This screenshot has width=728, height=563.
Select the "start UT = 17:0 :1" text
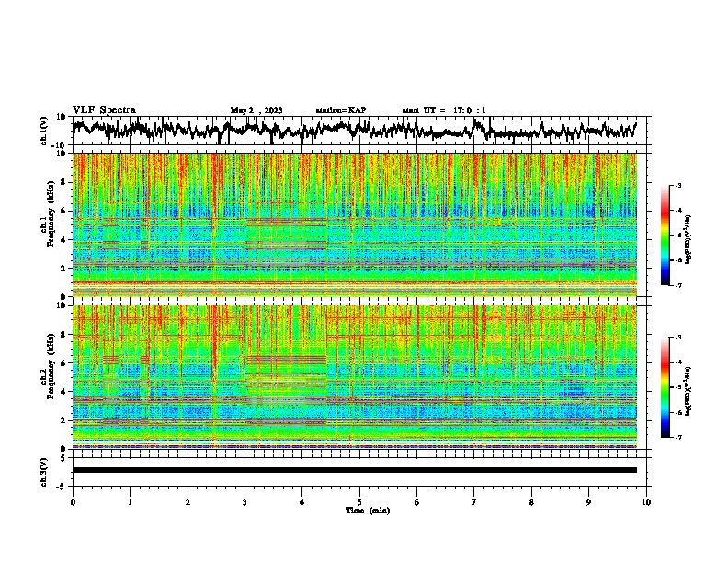[444, 110]
